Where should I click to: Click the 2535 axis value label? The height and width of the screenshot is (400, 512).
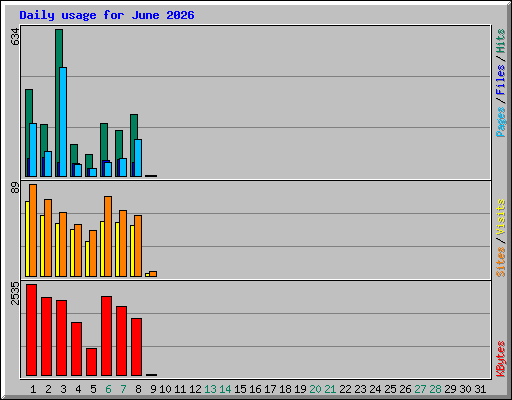(x=15, y=293)
